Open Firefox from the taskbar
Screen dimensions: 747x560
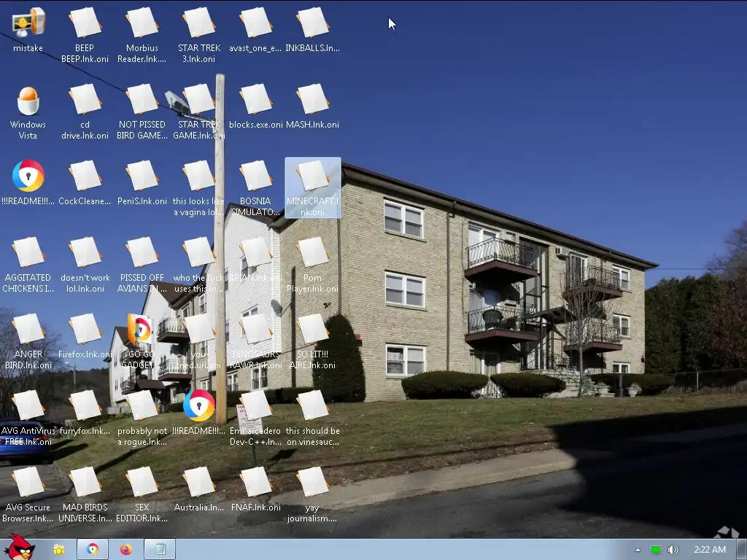coord(125,550)
